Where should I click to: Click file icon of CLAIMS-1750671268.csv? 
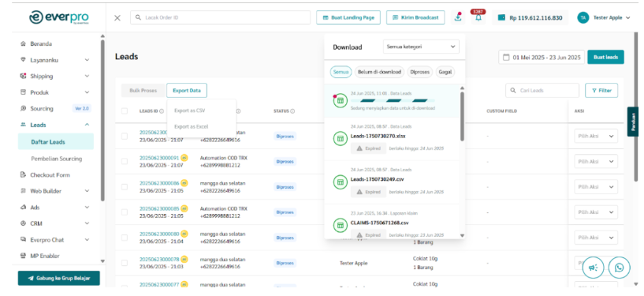tap(340, 225)
